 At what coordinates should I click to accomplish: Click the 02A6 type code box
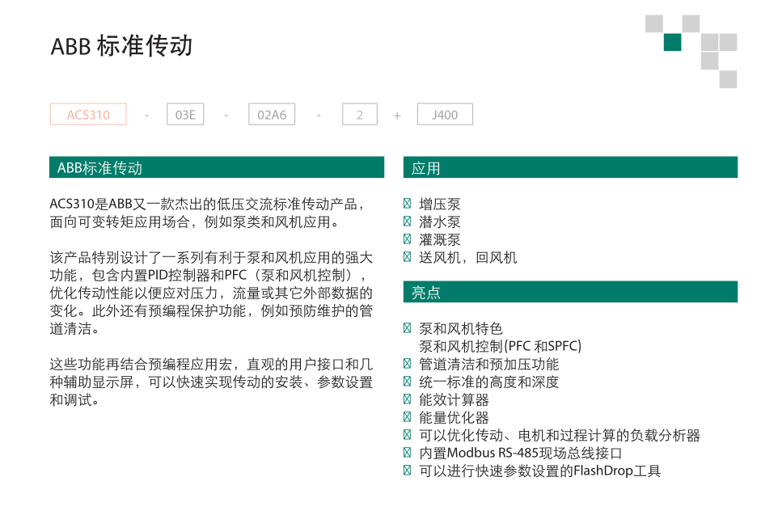coord(272,115)
